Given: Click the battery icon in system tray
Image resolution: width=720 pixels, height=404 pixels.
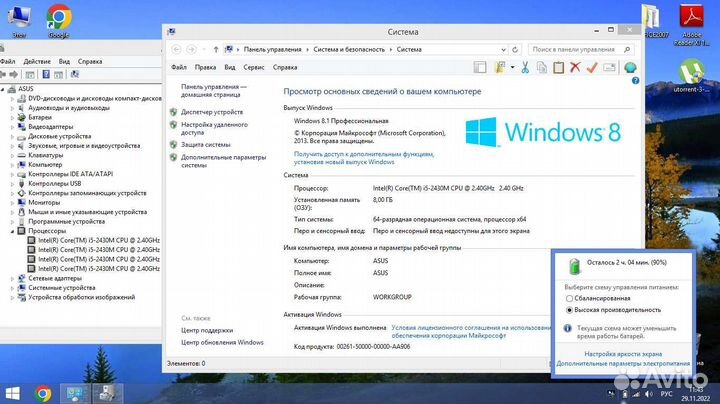Looking at the screenshot, I should (x=624, y=394).
